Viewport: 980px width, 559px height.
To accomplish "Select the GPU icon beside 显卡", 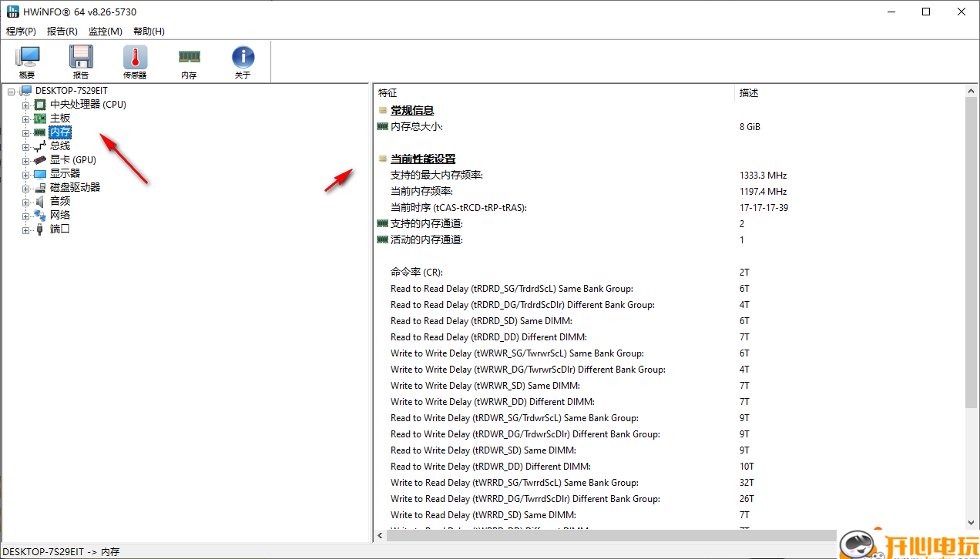I will pyautogui.click(x=39, y=159).
